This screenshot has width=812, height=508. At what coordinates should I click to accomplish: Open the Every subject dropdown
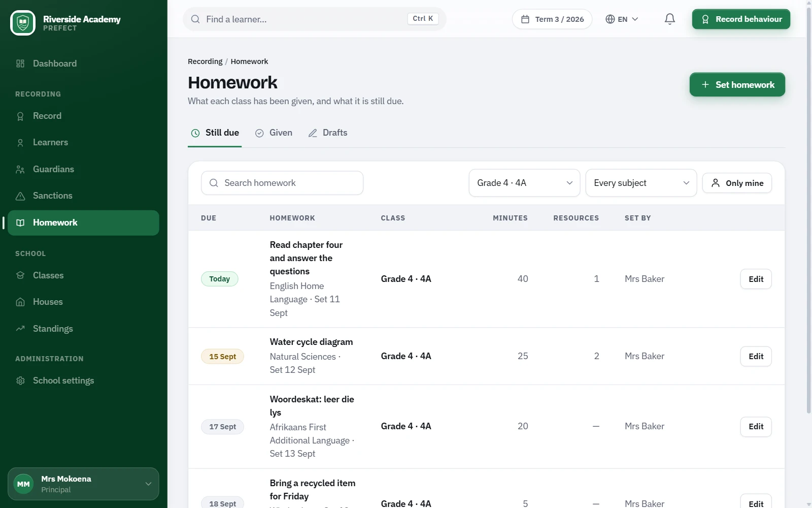(641, 183)
